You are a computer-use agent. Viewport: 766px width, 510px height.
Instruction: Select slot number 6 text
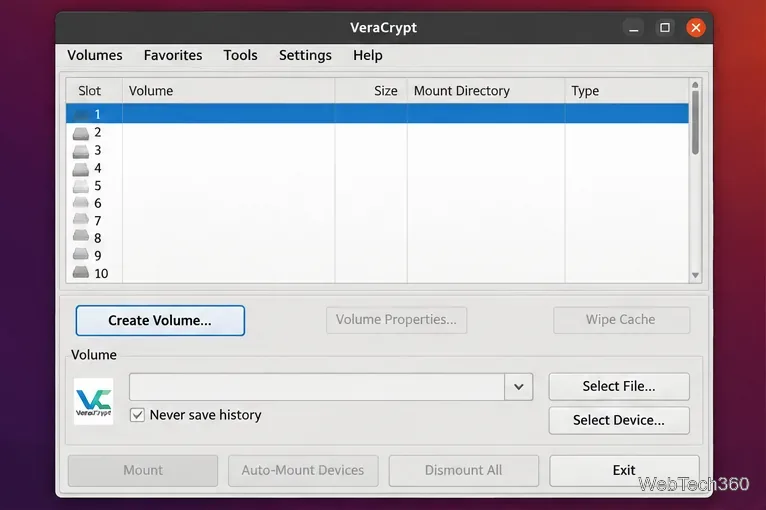pyautogui.click(x=98, y=203)
